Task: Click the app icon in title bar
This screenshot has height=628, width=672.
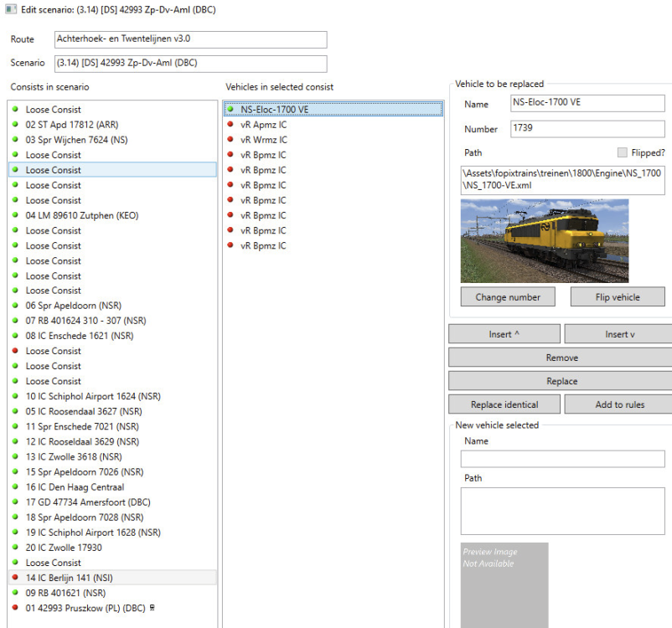Action: (x=10, y=9)
